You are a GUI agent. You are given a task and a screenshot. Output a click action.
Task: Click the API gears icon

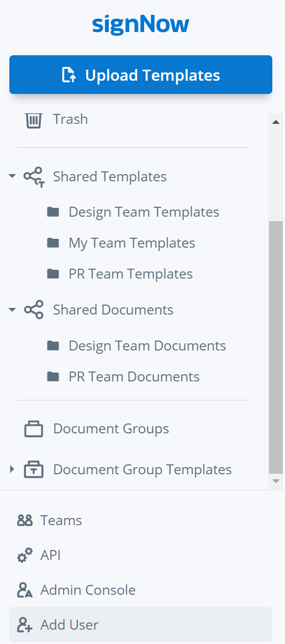25,556
